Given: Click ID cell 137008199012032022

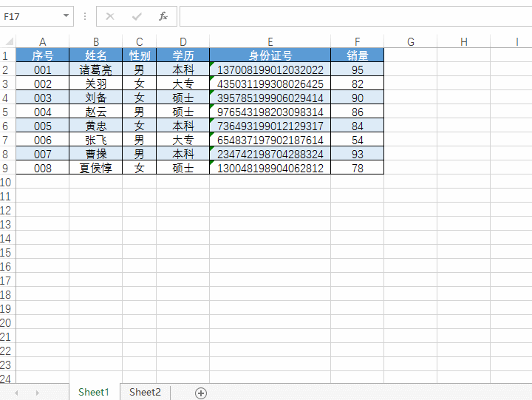Looking at the screenshot, I should click(x=270, y=70).
